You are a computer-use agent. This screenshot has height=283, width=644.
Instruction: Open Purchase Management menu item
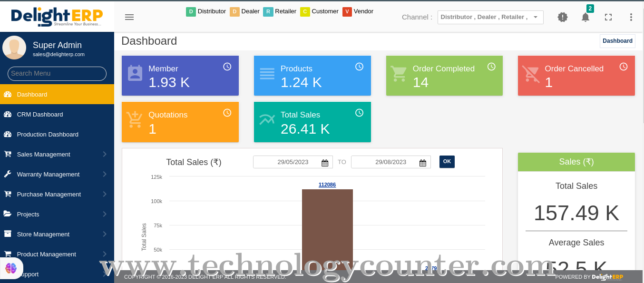click(x=57, y=194)
